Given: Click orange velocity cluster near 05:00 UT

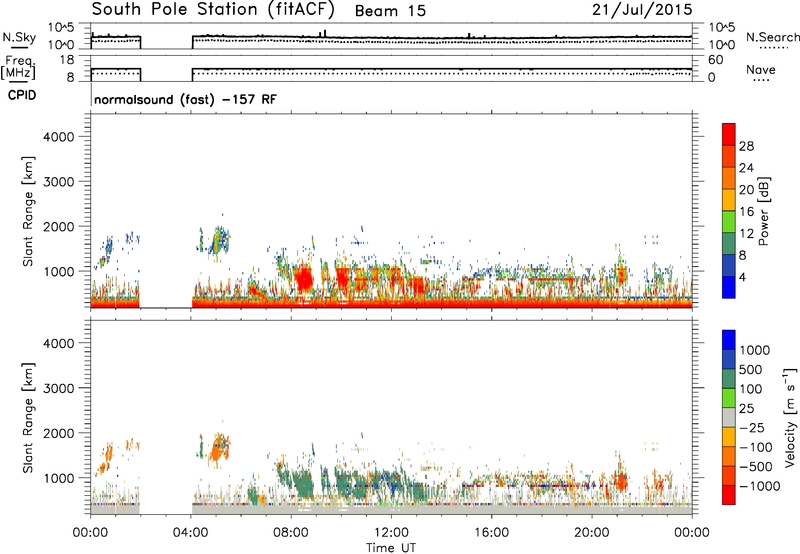Looking at the screenshot, I should [x=218, y=450].
